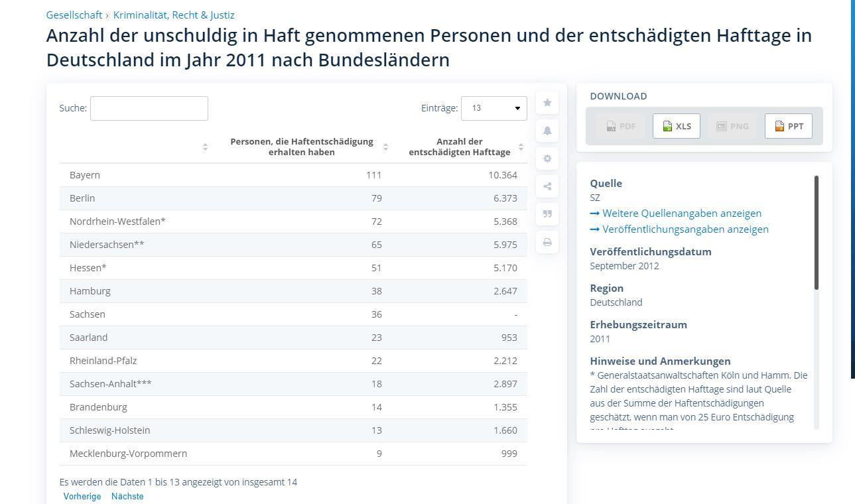Click the value 5.975 Hafttage cell
This screenshot has height=504, width=855.
[x=505, y=245]
